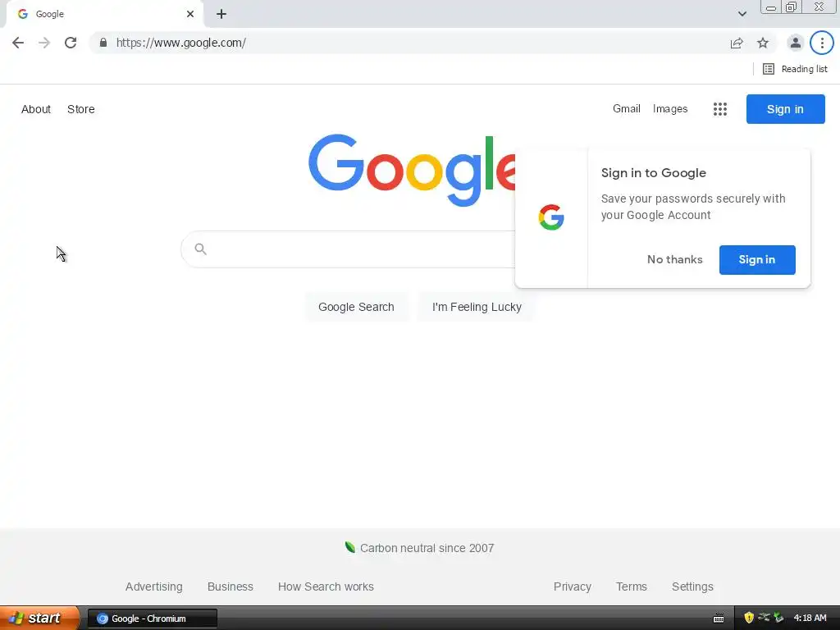Screen dimensions: 840x630
Task: Click the Google G logo in popup
Action: click(x=551, y=217)
